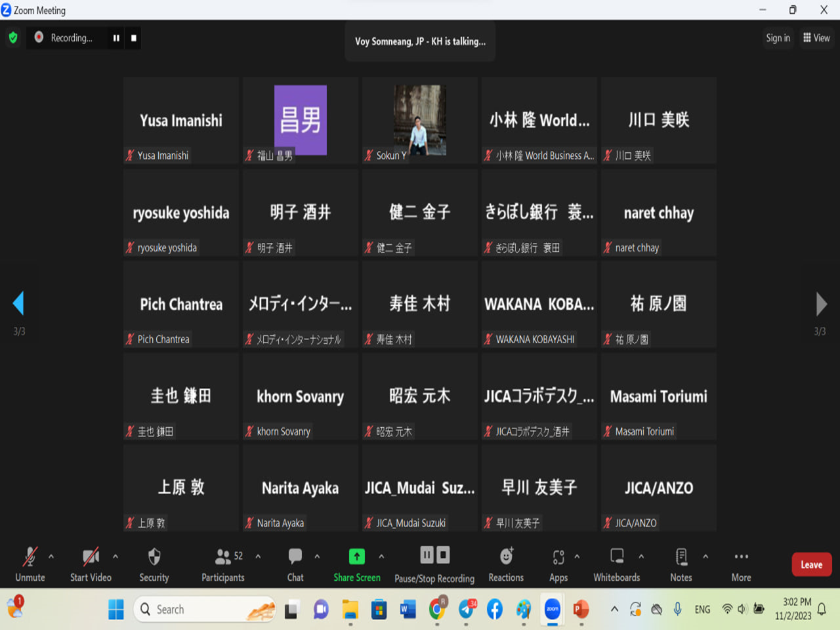Expand the Share Screen options arrow
840x630 pixels.
pyautogui.click(x=381, y=556)
